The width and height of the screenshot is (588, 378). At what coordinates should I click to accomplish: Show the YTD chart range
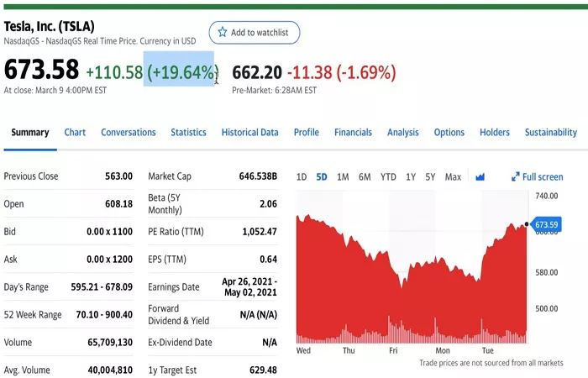point(388,177)
